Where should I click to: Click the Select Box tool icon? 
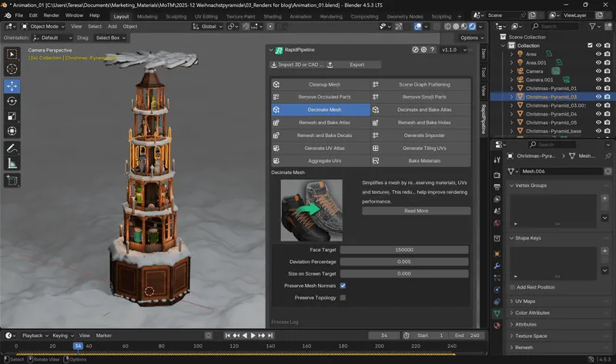tap(12, 54)
